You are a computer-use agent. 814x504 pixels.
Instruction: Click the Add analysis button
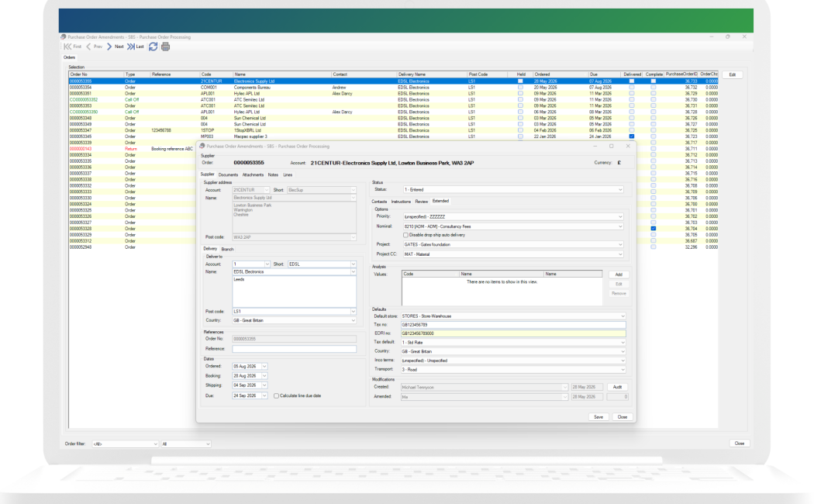619,274
